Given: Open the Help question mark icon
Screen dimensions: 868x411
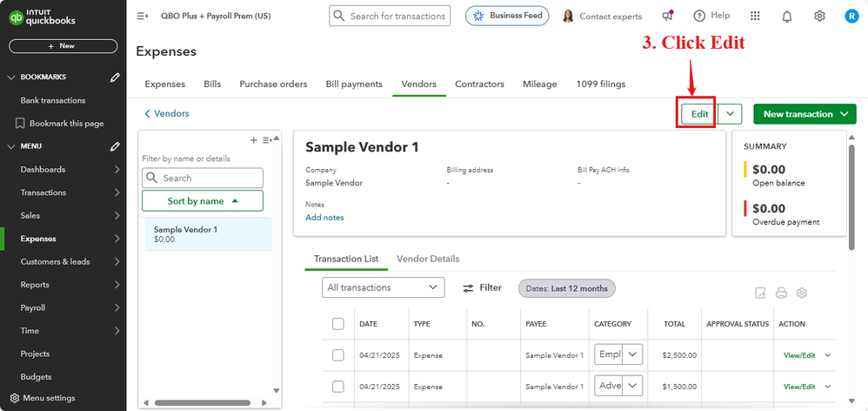Looking at the screenshot, I should pyautogui.click(x=700, y=16).
